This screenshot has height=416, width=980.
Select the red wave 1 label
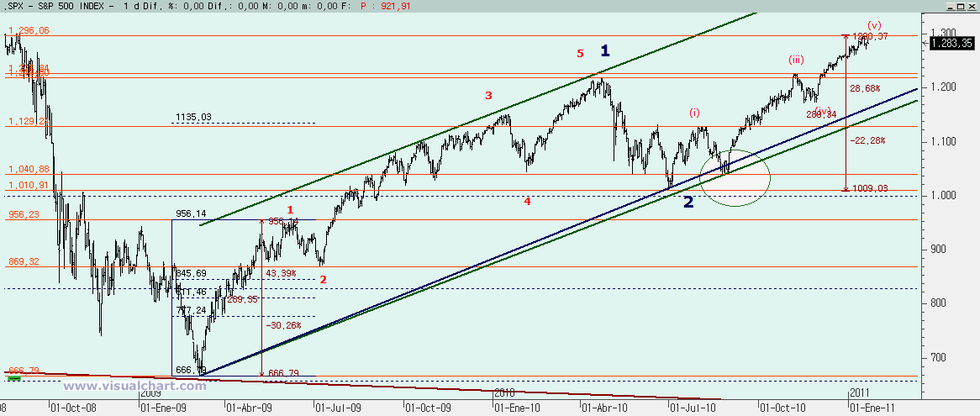[289, 209]
